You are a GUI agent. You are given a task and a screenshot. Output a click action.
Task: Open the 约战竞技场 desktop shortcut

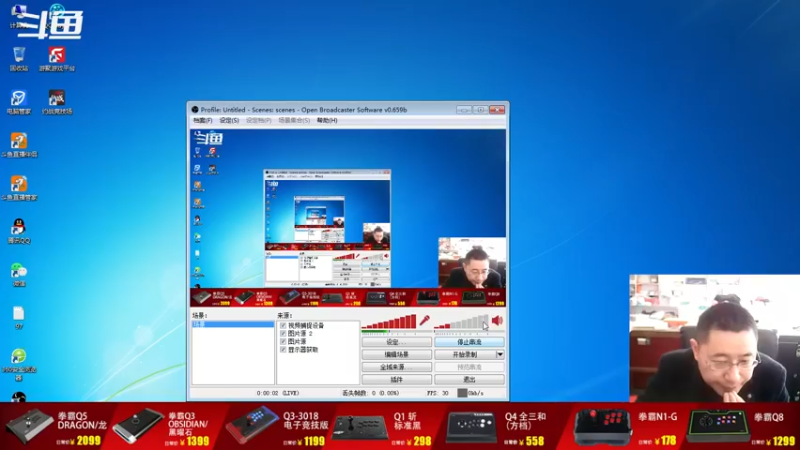tap(57, 102)
